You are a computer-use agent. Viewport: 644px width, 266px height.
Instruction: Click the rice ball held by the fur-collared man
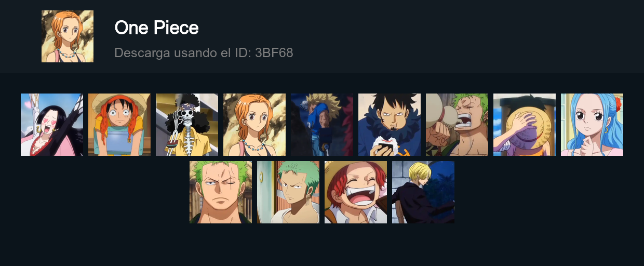pos(385,144)
